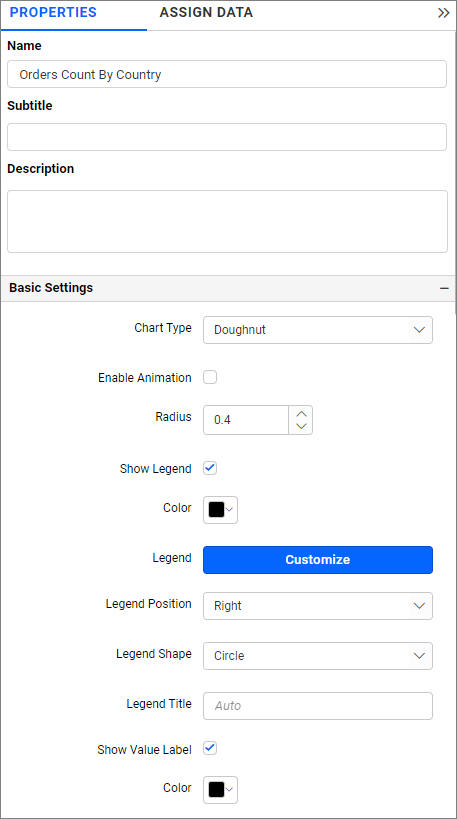Increase Radius with the up arrow
The width and height of the screenshot is (457, 819).
(x=301, y=414)
